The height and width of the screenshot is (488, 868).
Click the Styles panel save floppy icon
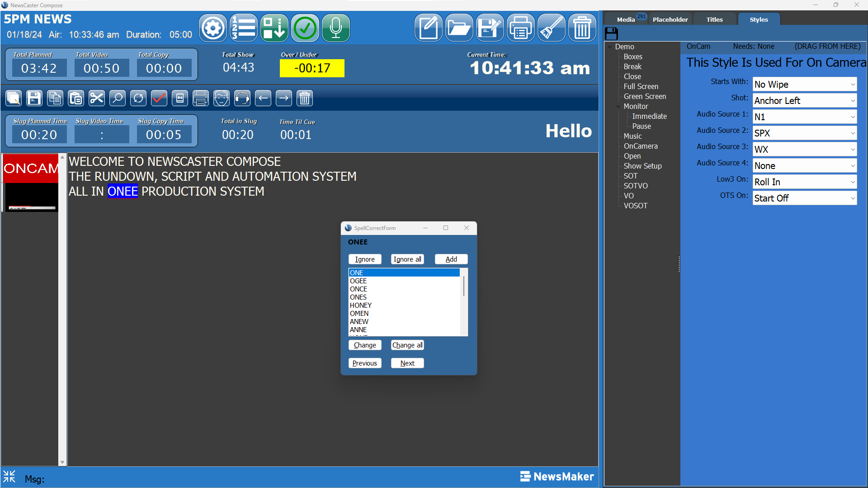(611, 33)
